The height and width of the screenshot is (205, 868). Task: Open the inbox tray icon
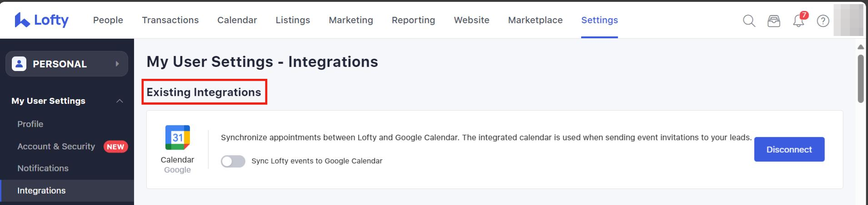point(773,21)
